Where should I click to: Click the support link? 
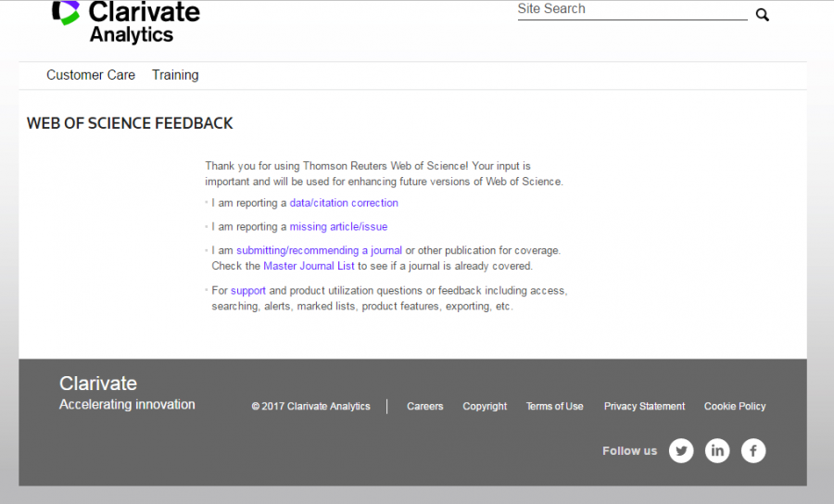click(x=247, y=291)
